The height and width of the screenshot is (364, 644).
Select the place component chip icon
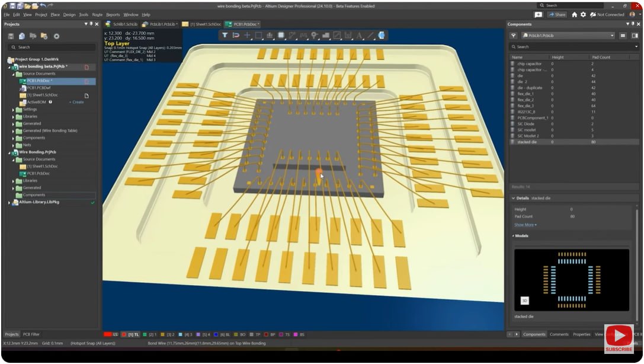281,36
